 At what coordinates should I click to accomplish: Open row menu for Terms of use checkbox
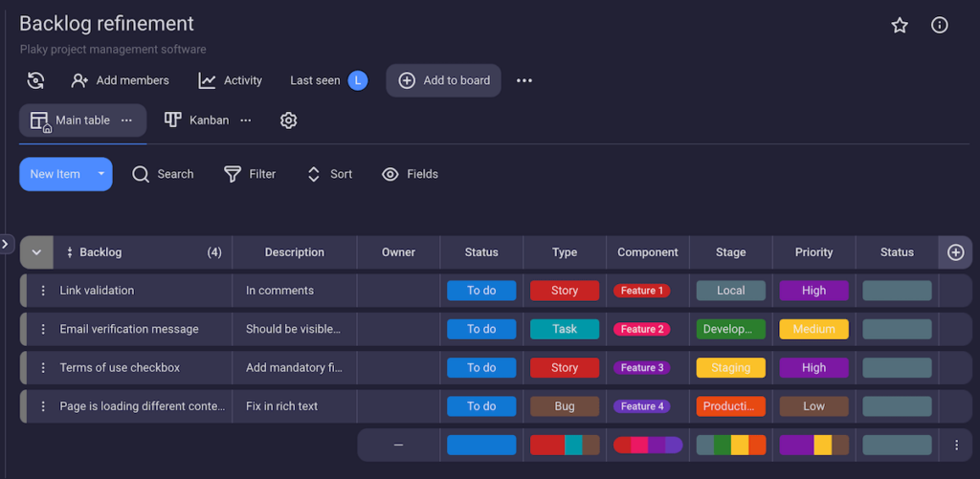[43, 368]
